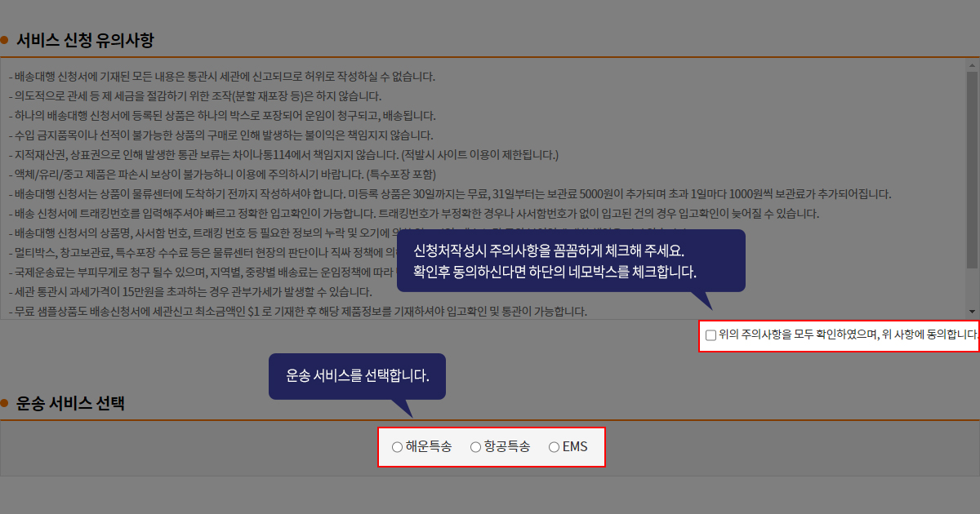Image resolution: width=980 pixels, height=514 pixels.
Task: Click the tooltip about 하단의 네모박스를 체크
Action: [570, 260]
